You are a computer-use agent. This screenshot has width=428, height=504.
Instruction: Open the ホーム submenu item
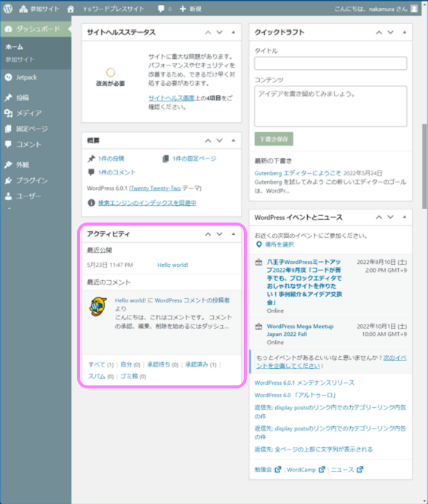click(x=14, y=47)
